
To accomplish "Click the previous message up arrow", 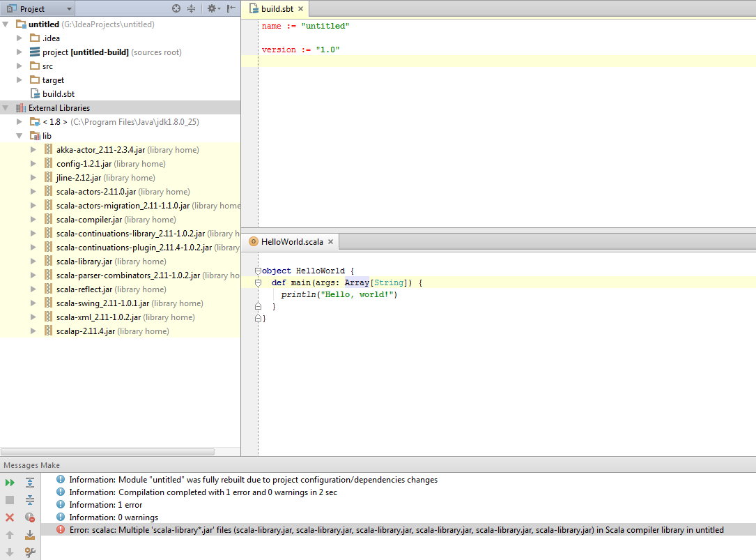I will point(10,535).
